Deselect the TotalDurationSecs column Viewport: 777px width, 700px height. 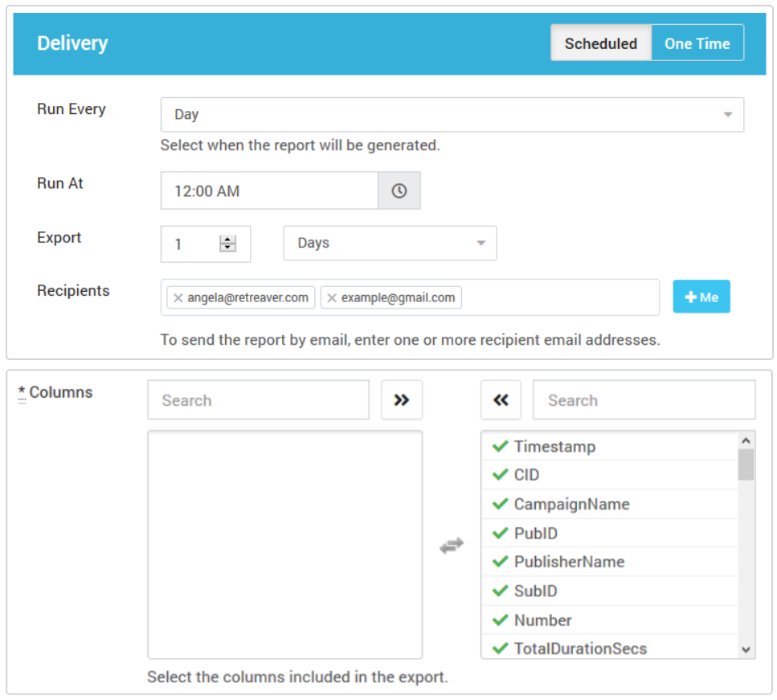tap(610, 648)
